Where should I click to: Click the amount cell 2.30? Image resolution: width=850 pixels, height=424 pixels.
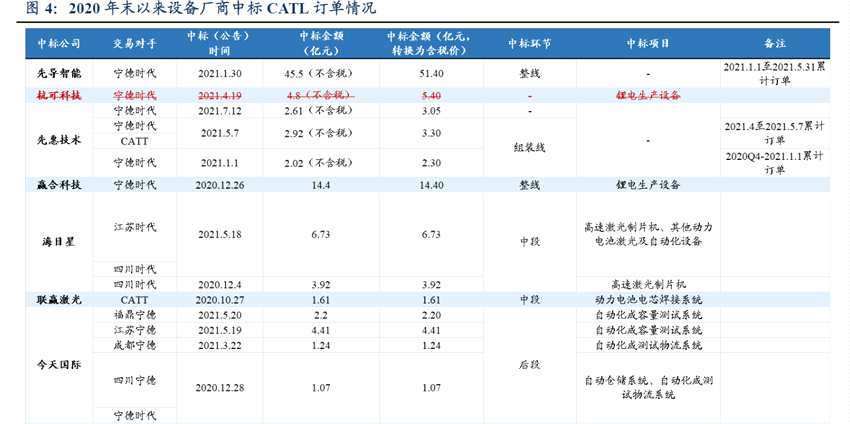431,163
